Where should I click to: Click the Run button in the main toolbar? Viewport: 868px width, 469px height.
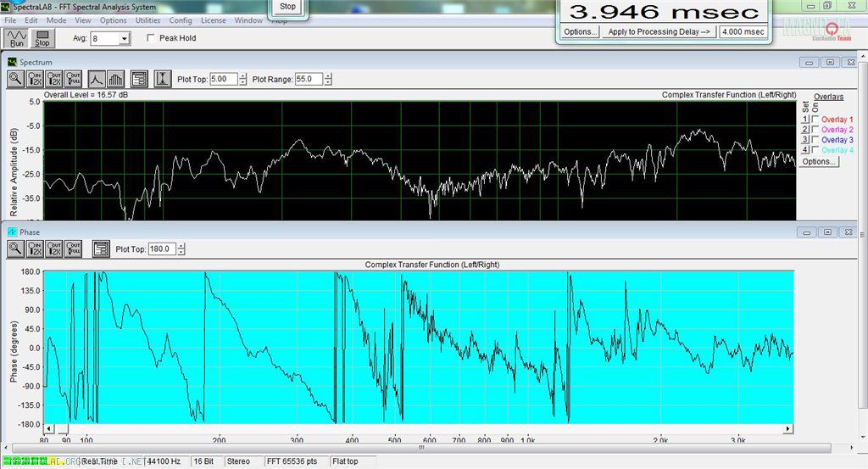click(17, 38)
